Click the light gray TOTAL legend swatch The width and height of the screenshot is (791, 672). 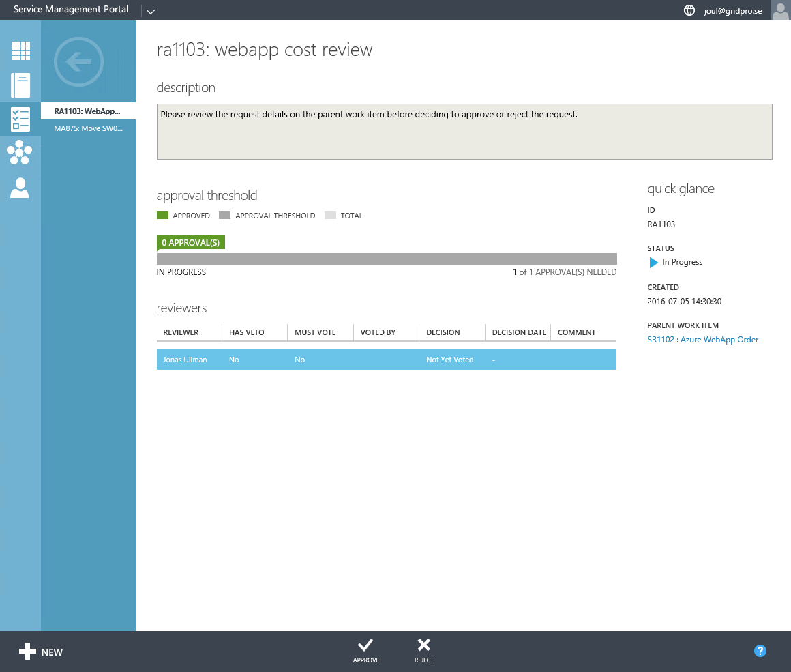tap(331, 216)
